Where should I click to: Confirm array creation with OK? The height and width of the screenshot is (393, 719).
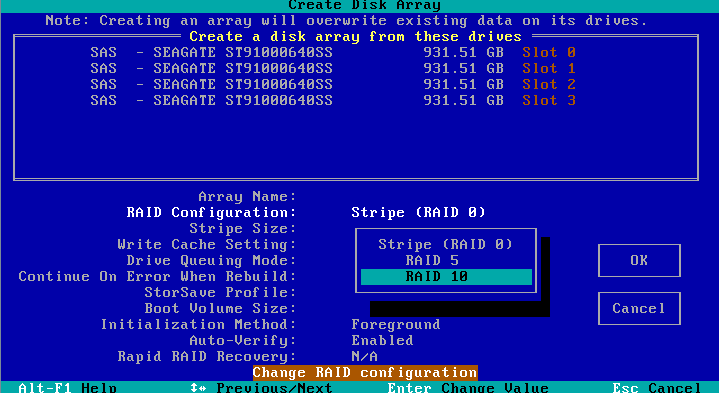pos(639,260)
